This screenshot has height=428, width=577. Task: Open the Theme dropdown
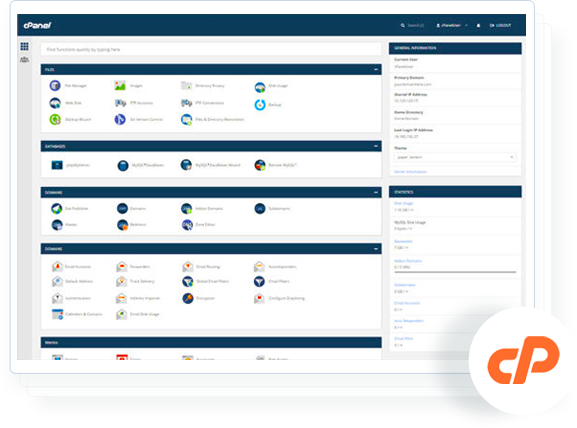[455, 157]
